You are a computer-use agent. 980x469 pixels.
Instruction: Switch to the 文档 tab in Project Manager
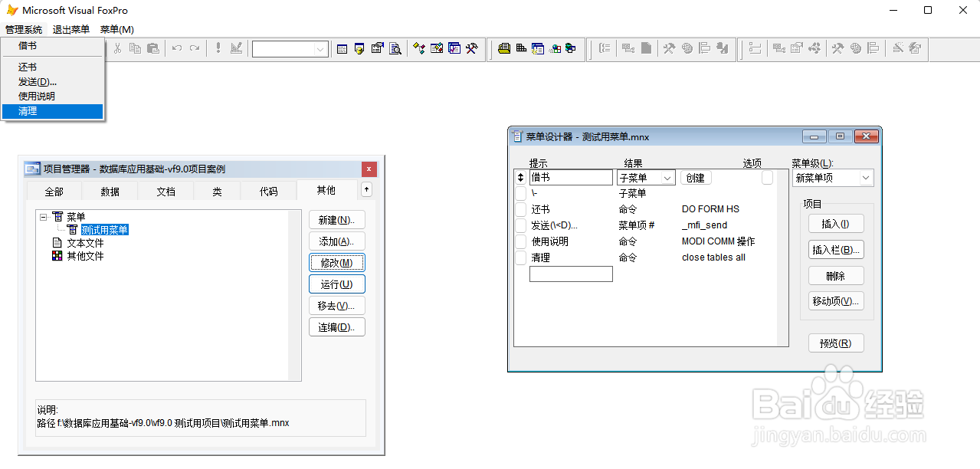coord(166,192)
